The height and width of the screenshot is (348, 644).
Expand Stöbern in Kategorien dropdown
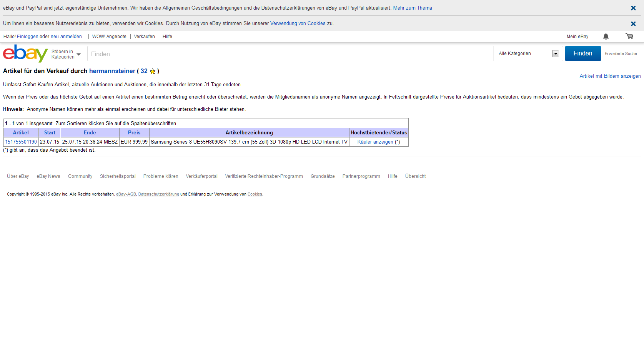click(66, 54)
